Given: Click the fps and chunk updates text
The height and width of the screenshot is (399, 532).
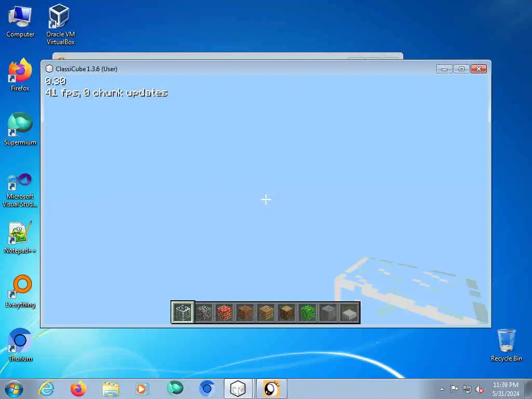Looking at the screenshot, I should (x=107, y=92).
